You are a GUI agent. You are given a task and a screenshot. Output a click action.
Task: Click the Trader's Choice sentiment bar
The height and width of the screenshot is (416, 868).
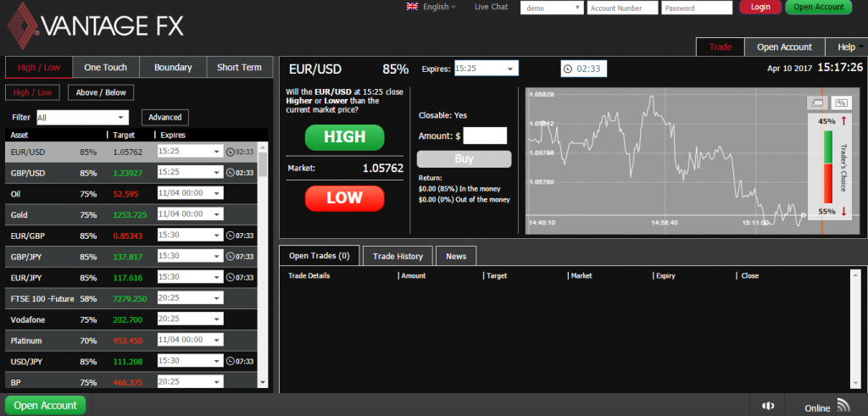point(828,167)
